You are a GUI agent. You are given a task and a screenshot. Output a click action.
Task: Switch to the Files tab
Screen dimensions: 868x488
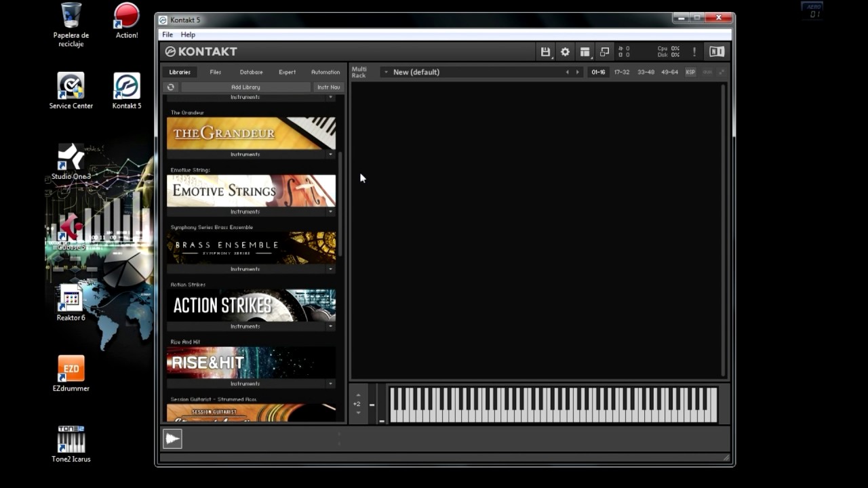216,72
